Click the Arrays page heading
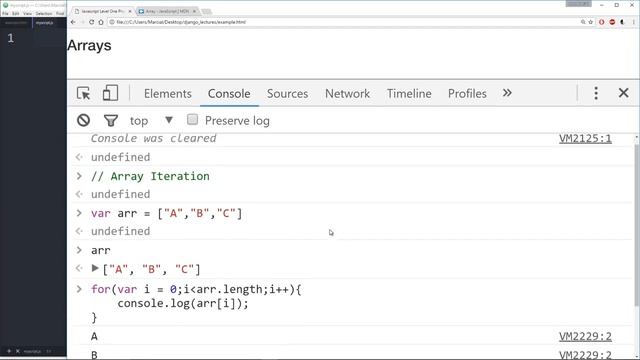The height and width of the screenshot is (360, 640). click(89, 45)
